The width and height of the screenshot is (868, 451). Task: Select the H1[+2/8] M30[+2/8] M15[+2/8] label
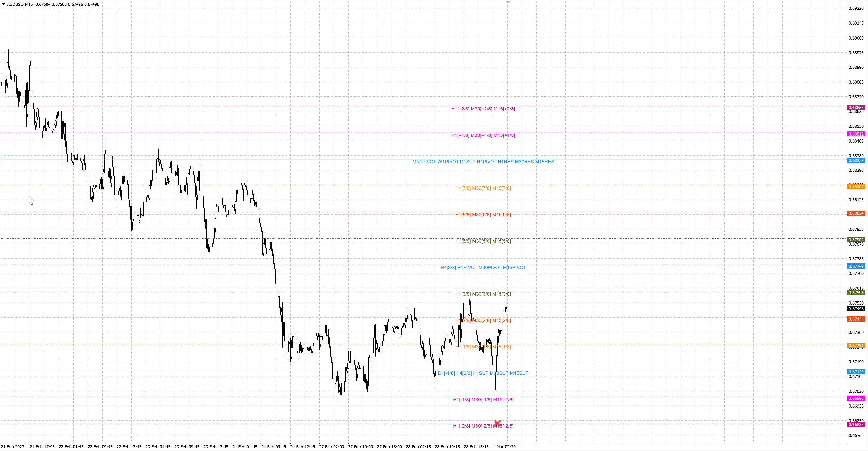click(x=483, y=109)
